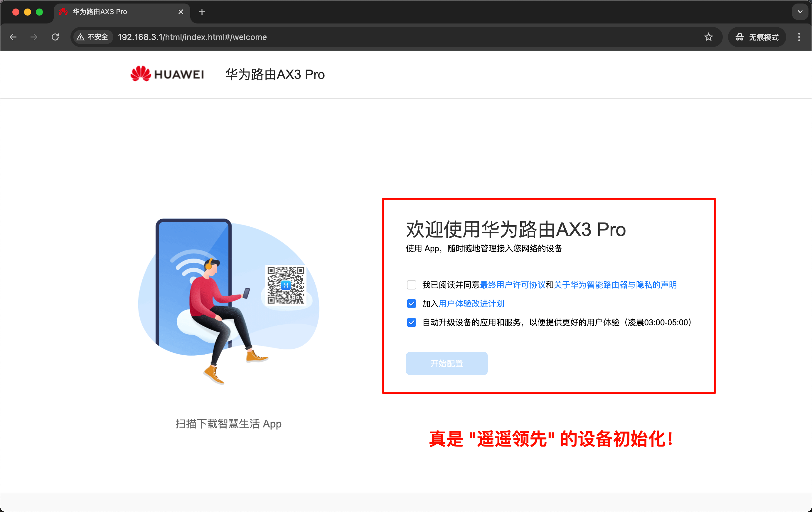
Task: Open the 无痕模式 incognito indicator
Action: pyautogui.click(x=757, y=37)
